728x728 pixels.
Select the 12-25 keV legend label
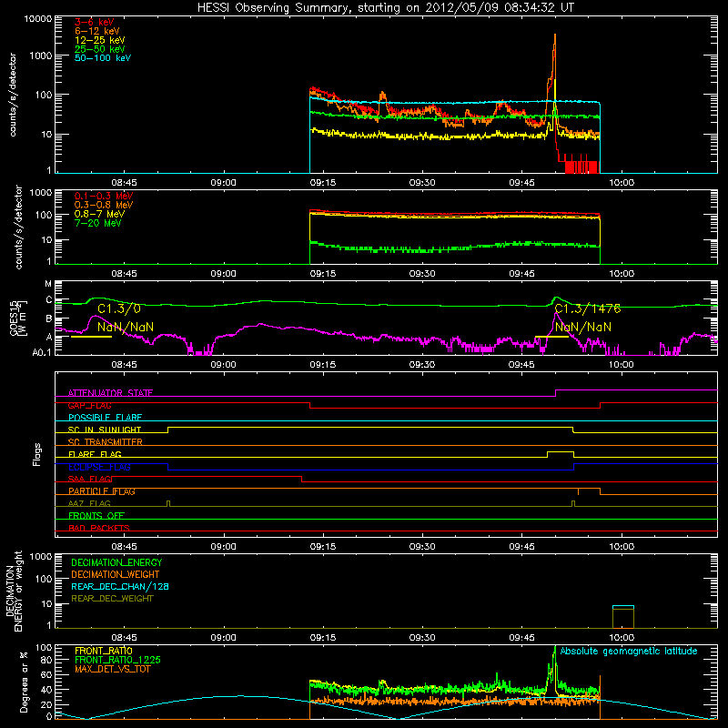(100, 40)
